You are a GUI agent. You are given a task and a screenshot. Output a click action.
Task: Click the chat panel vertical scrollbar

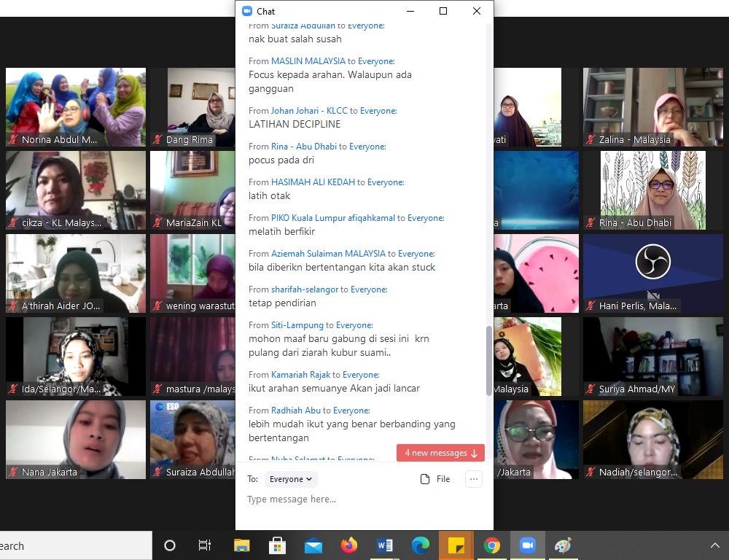[x=489, y=360]
